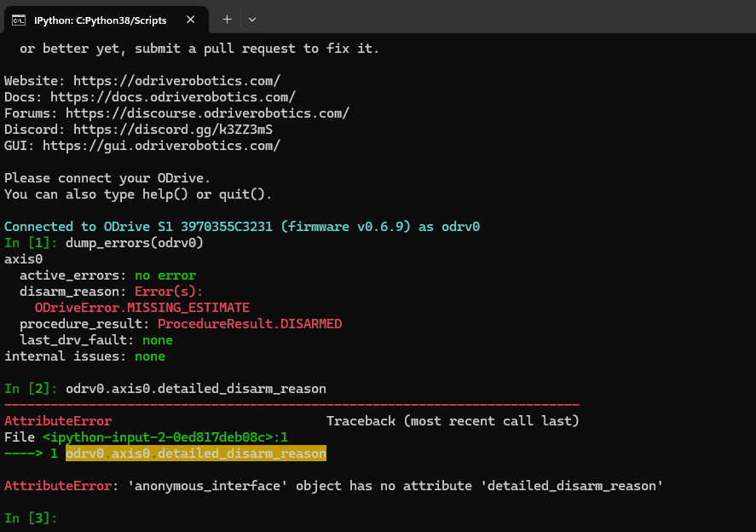Follow the discourse.odriverobotics.com Forums link
This screenshot has width=756, height=532.
(x=207, y=113)
